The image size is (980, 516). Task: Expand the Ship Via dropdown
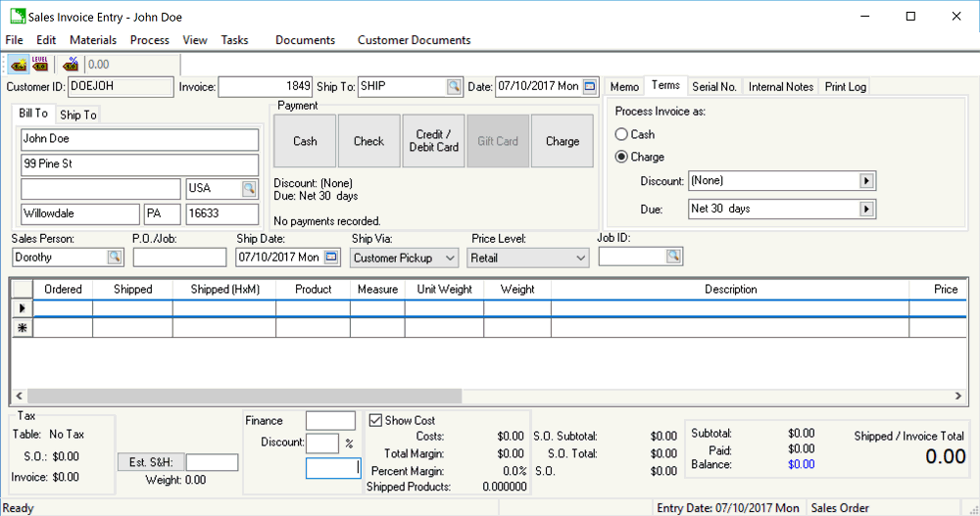(450, 258)
